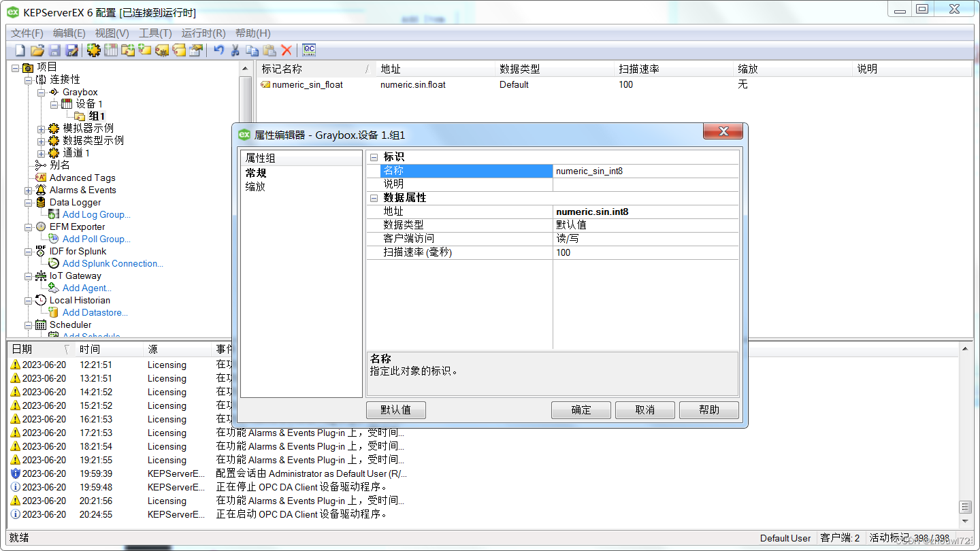Create a new project with the New icon
This screenshot has width=980, height=551.
tap(19, 50)
